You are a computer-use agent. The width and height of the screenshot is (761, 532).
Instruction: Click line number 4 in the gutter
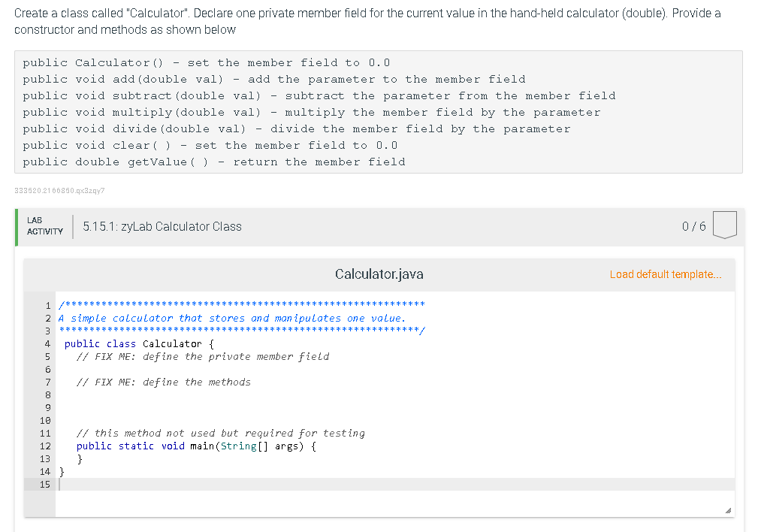(x=47, y=343)
